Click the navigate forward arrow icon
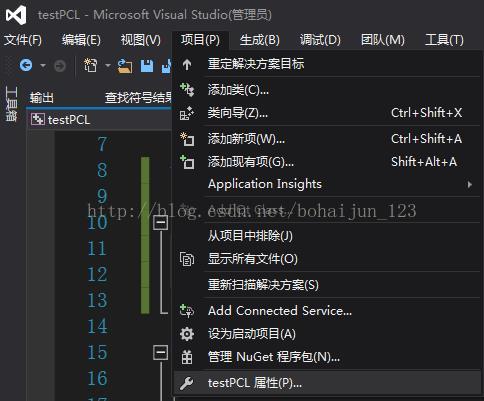The image size is (484, 401). [x=60, y=66]
